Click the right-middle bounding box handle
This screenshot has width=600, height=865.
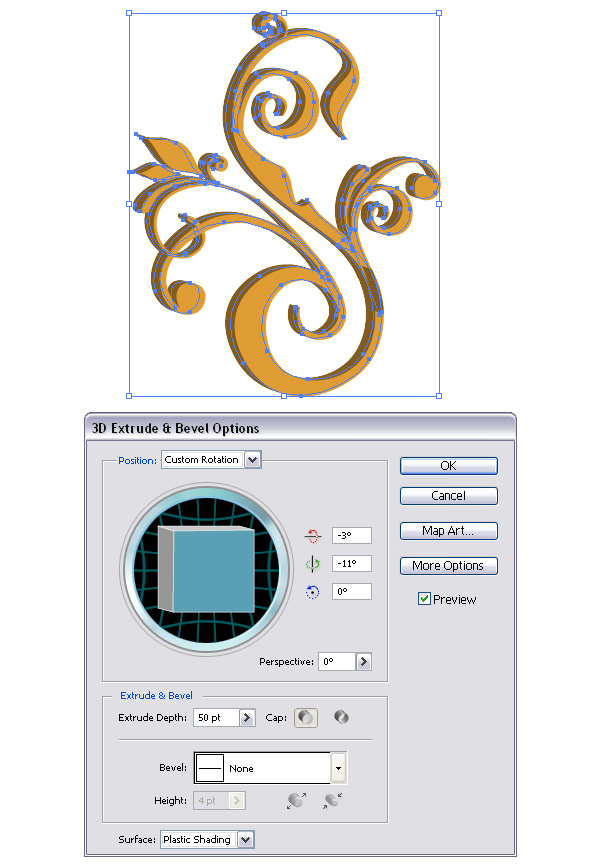(439, 204)
